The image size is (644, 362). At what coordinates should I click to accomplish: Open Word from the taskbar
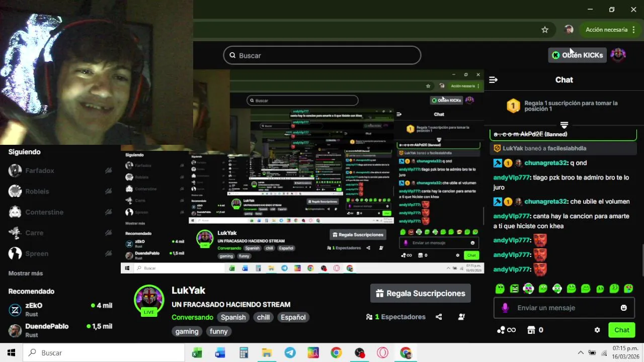pyautogui.click(x=220, y=353)
